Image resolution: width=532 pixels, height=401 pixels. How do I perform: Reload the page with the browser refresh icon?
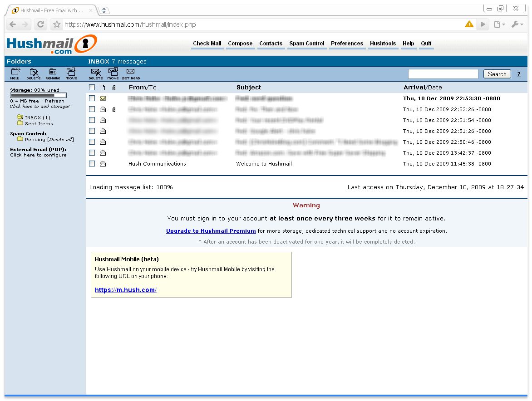pyautogui.click(x=40, y=24)
